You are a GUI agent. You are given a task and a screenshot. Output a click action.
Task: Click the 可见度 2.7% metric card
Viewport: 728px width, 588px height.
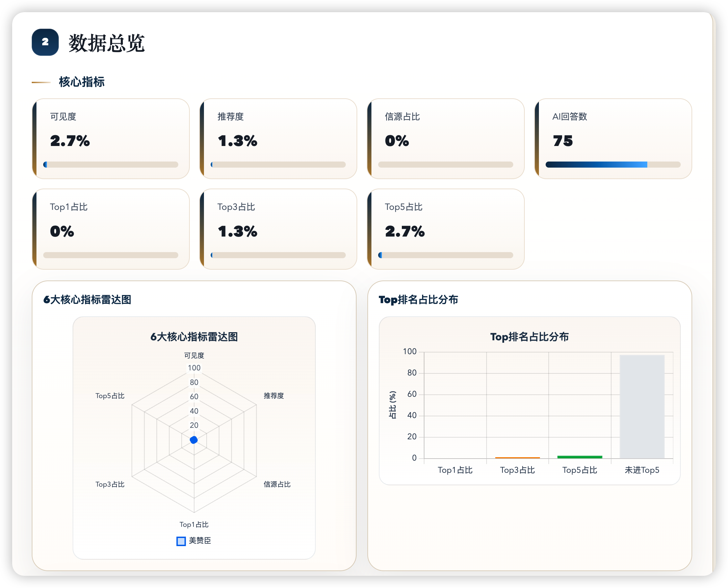click(x=111, y=139)
